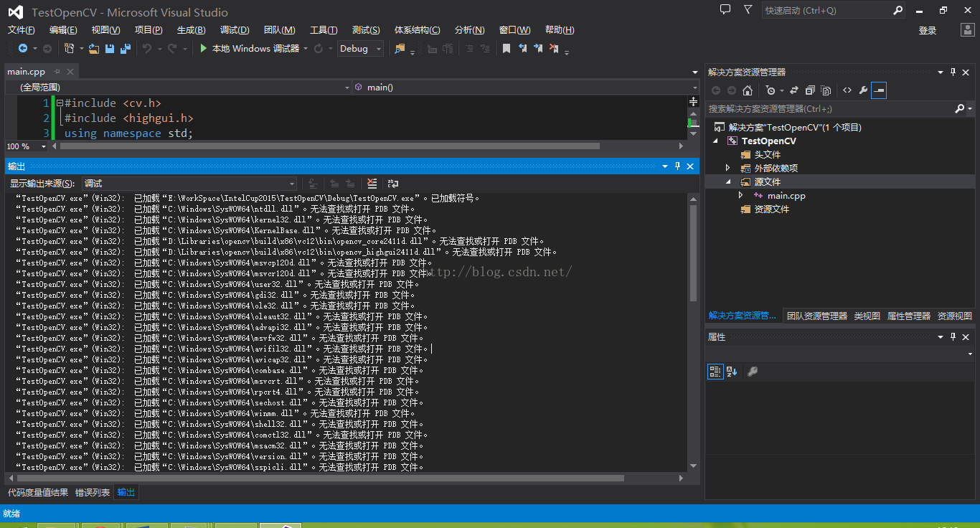This screenshot has width=980, height=528.
Task: Open the main() member dropdown
Action: pos(524,87)
